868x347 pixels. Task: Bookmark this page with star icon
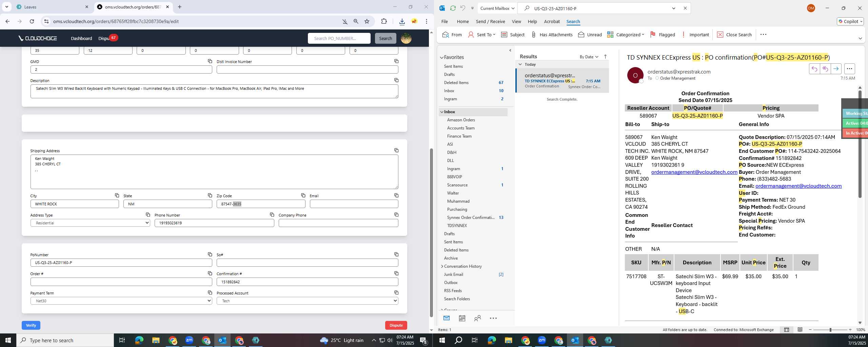(x=367, y=21)
